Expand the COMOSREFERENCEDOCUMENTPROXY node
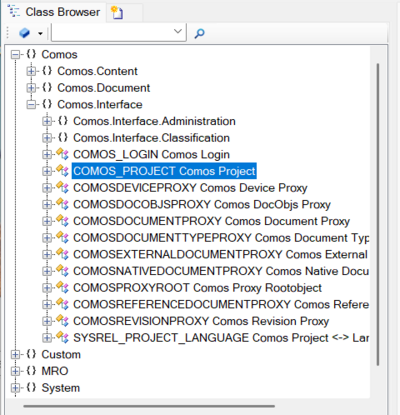Viewport: 400px width, 415px height. pos(47,304)
